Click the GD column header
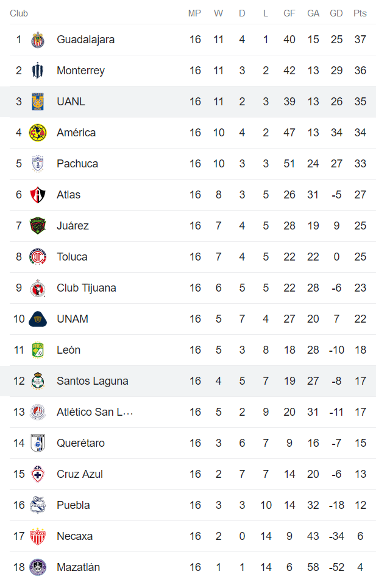This screenshot has height=588, width=376. tap(336, 13)
